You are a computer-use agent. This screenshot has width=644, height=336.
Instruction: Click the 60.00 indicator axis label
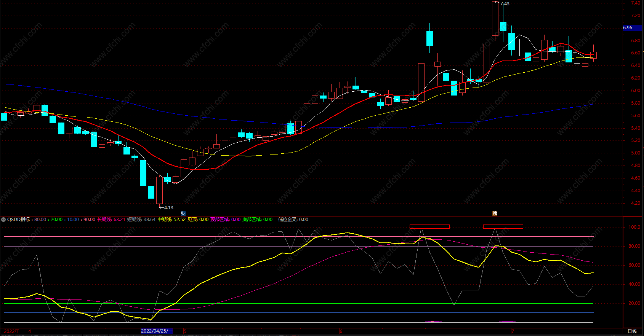[x=634, y=265]
